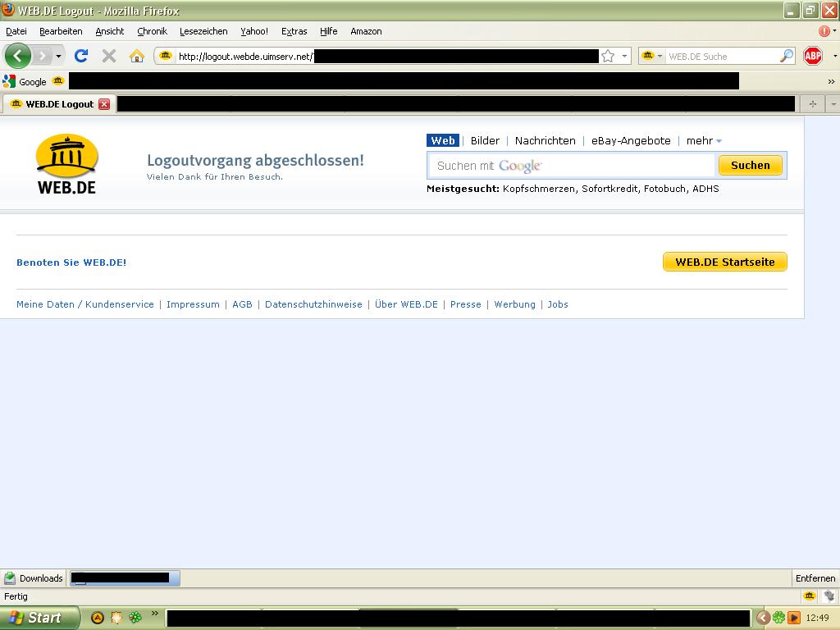
Task: Open the Impressum footer link
Action: [x=193, y=304]
